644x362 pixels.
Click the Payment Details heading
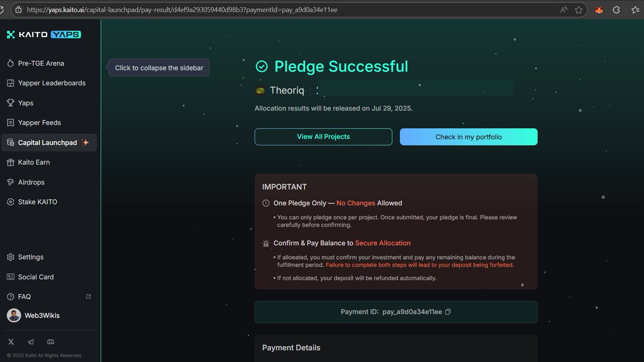[291, 348]
